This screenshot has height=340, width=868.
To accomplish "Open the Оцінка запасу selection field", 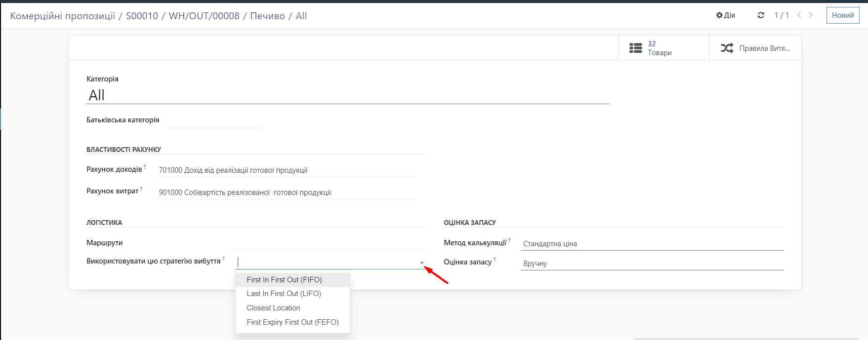I will [x=652, y=264].
